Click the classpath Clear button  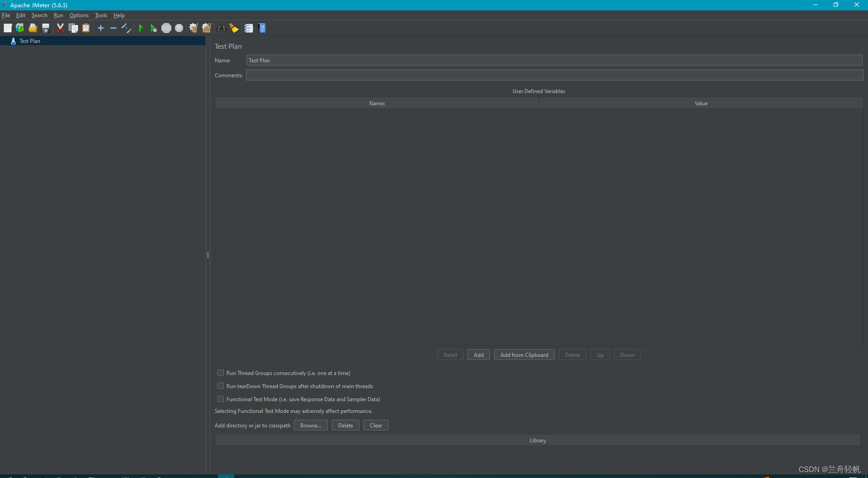[376, 425]
